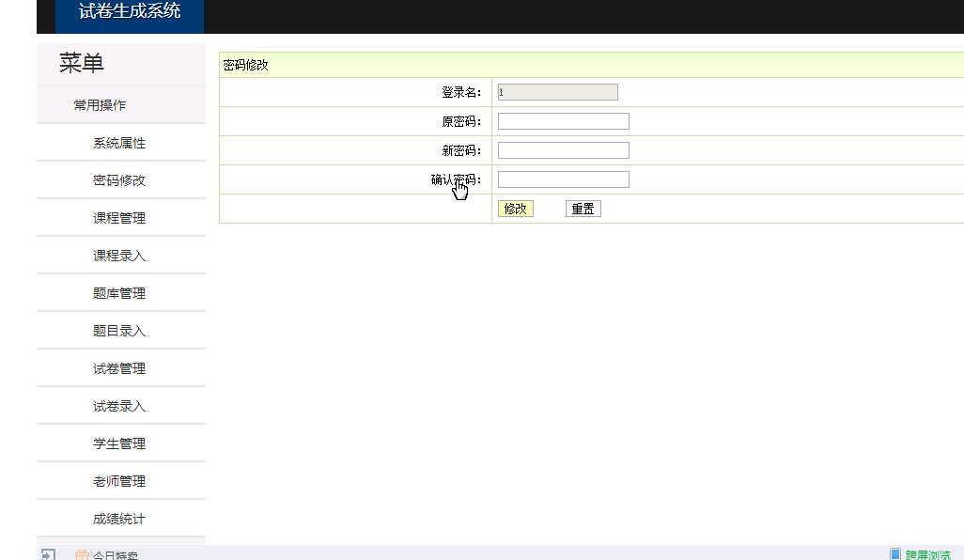Click the 菜单 sidebar heading
Screen dimensions: 964x560
[81, 63]
